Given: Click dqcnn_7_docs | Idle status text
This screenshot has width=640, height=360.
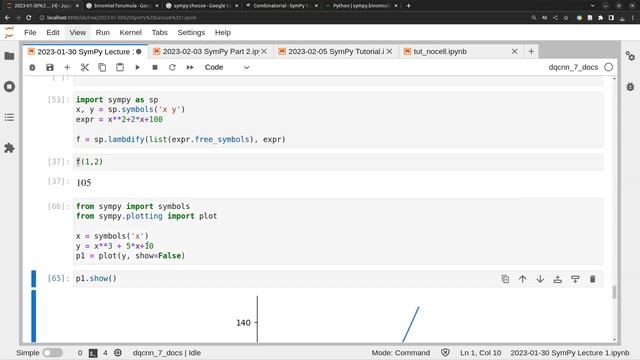Looking at the screenshot, I should point(167,353).
